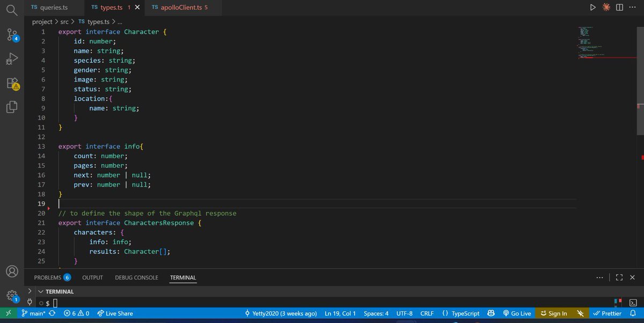Click 'count: number;' line
Image resolution: width=644 pixels, height=323 pixels.
coord(101,156)
